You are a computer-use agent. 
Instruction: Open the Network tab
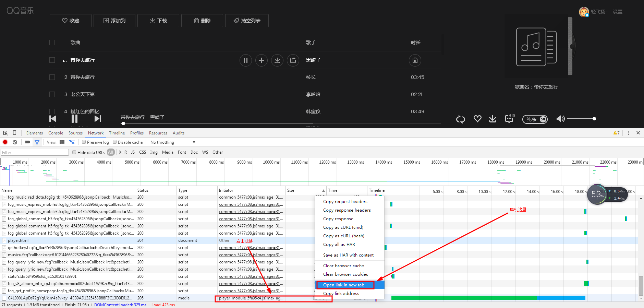(x=96, y=133)
